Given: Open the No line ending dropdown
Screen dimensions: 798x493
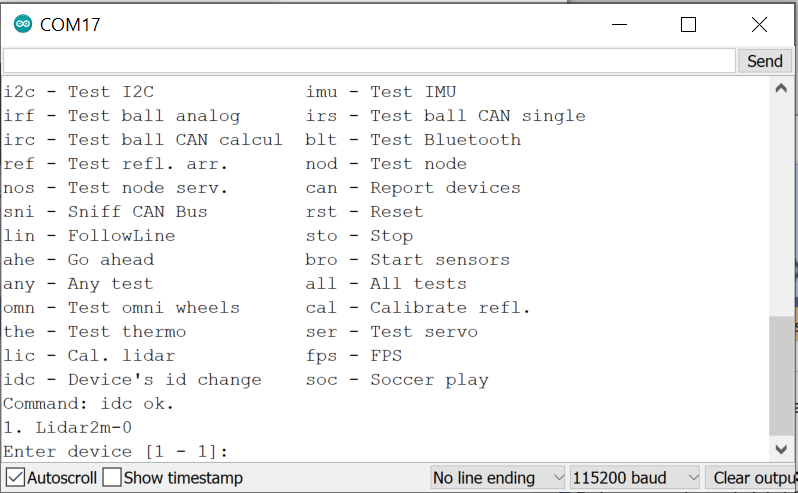Looking at the screenshot, I should 498,478.
